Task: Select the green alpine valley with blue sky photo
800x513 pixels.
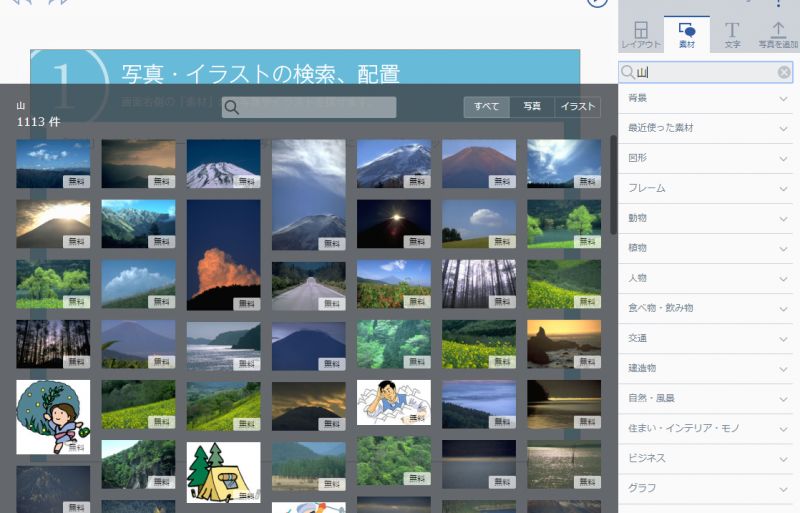Action: pyautogui.click(x=138, y=224)
